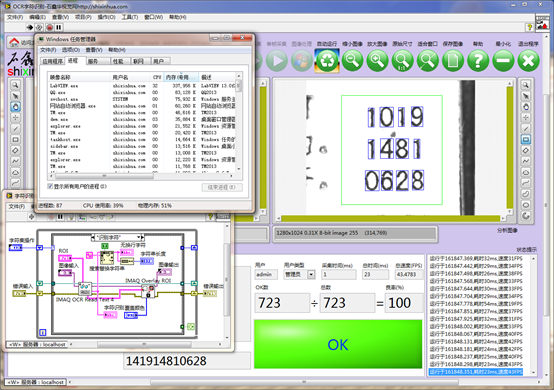
Task: Click the 原始尺寸 1:1 magnifier button
Action: pos(402,61)
